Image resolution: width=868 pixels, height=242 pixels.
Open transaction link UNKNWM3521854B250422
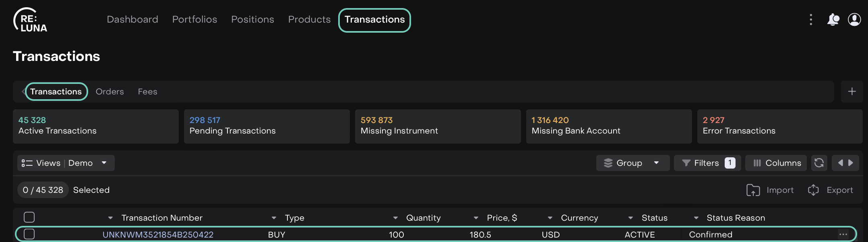tap(158, 235)
